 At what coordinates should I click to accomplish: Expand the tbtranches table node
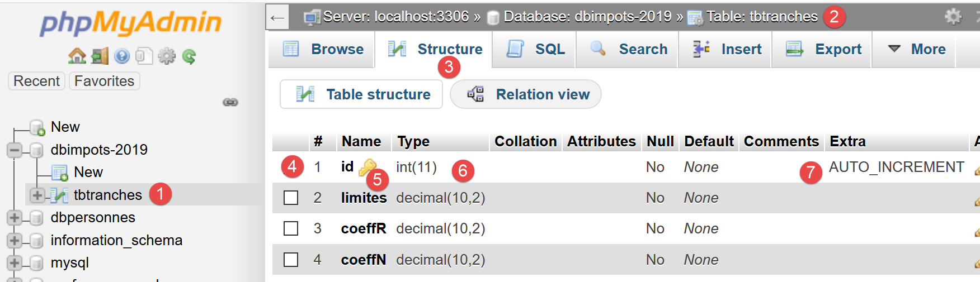[x=37, y=195]
